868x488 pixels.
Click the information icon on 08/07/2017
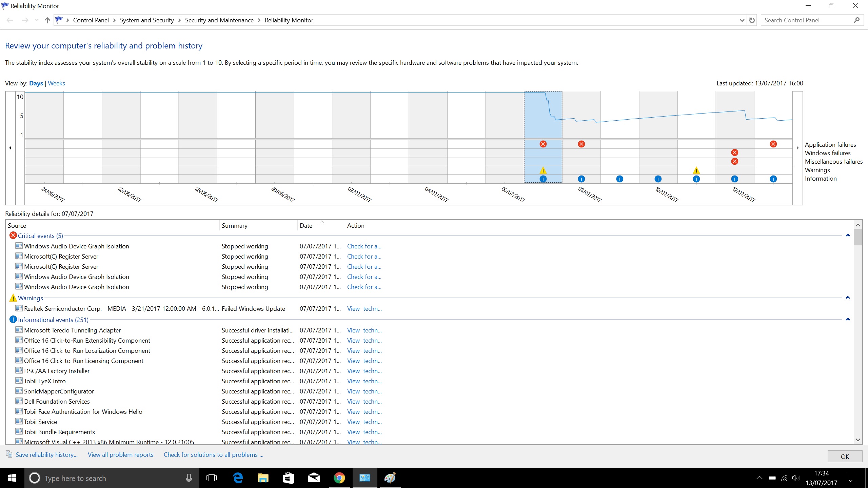pyautogui.click(x=581, y=179)
